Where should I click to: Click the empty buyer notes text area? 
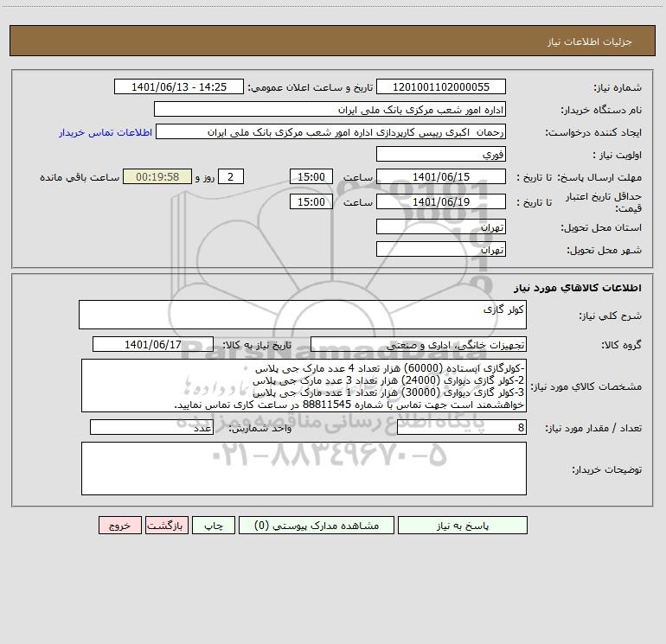[304, 469]
